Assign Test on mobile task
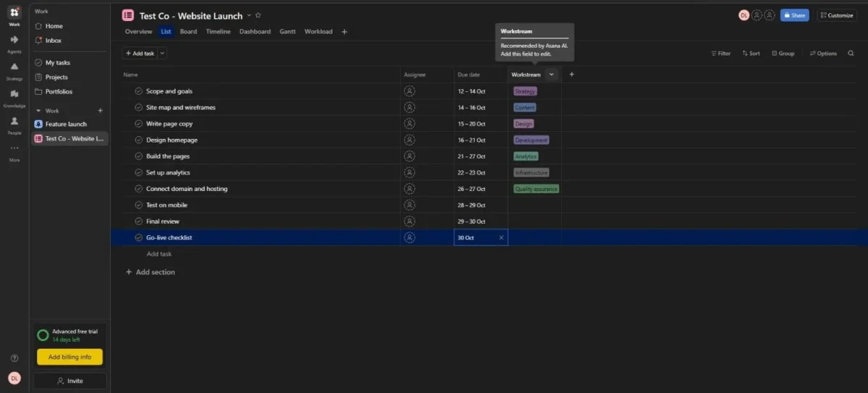Image resolution: width=868 pixels, height=393 pixels. click(x=409, y=205)
